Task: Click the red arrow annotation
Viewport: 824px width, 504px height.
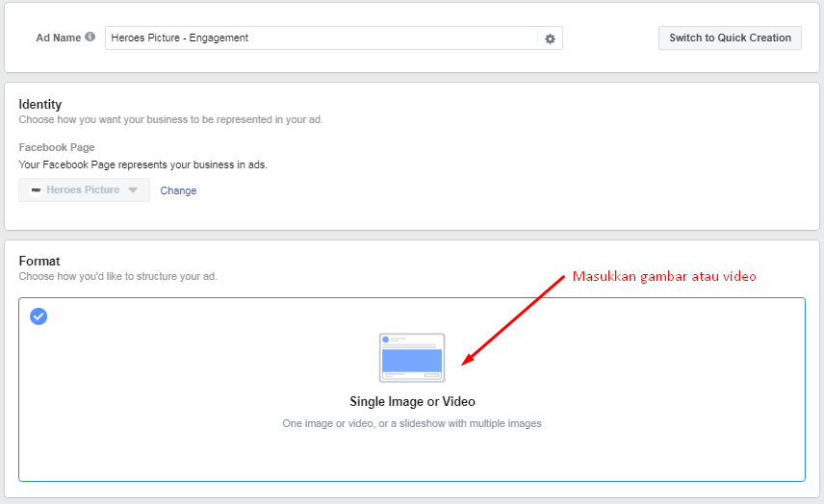Action: click(x=513, y=319)
